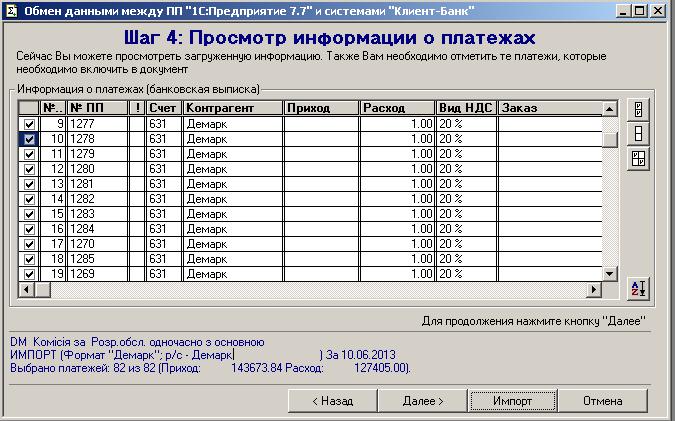This screenshot has width=675, height=421.
Task: Toggle checkbox for row 14 (PP 1282)
Action: (x=29, y=199)
